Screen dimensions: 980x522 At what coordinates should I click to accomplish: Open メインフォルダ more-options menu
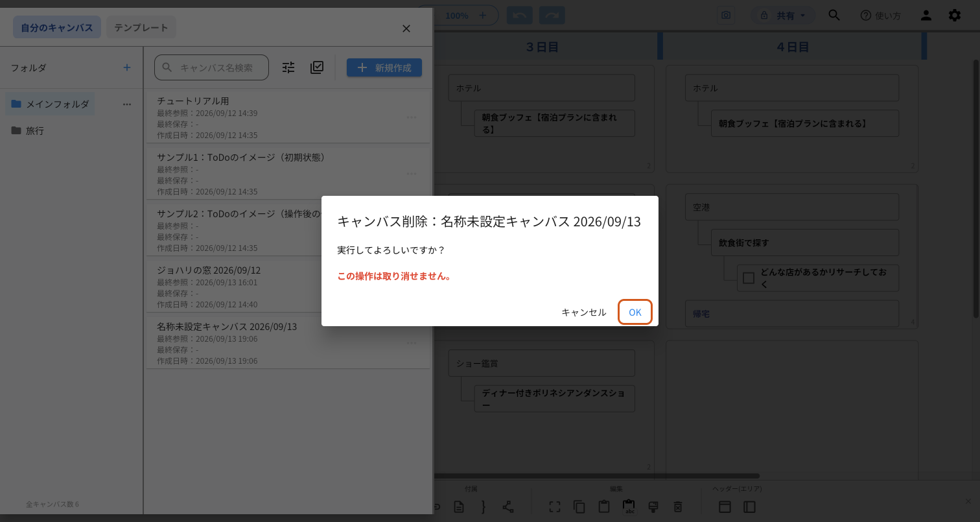coord(127,104)
